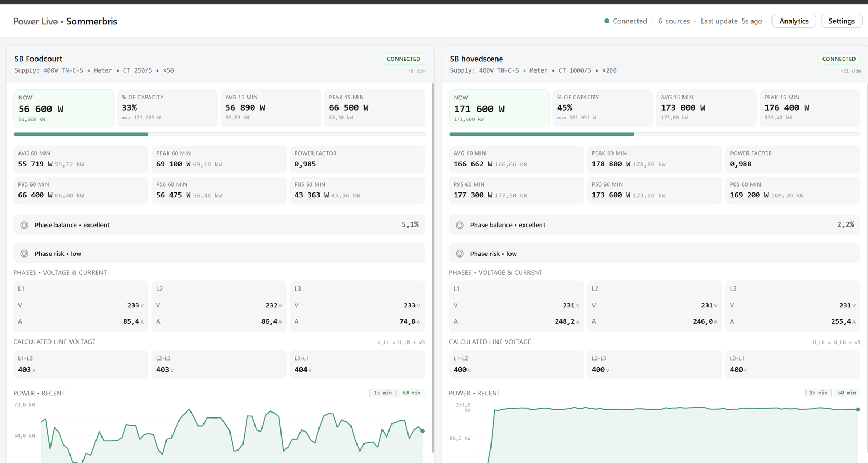Click the P05 60 MIN 43 363 W card
The height and width of the screenshot is (463, 868).
358,191
